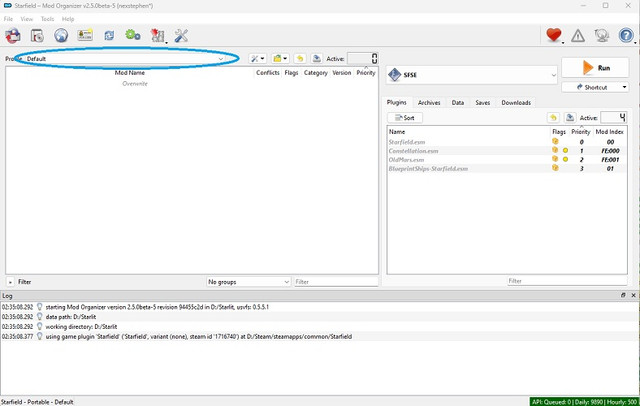This screenshot has width=640, height=406.
Task: Click the Run button
Action: coord(595,68)
